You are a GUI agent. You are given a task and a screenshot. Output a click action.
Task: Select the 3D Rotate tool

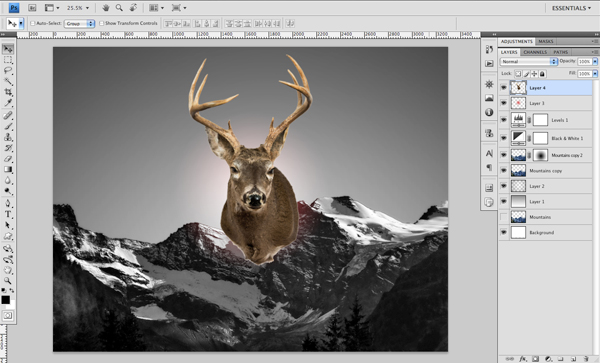tap(8, 248)
